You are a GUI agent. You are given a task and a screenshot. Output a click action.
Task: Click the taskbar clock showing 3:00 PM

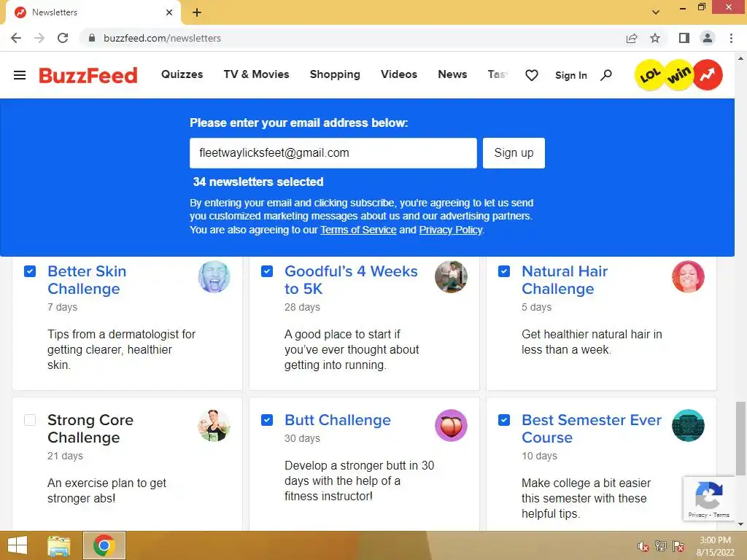pos(715,546)
